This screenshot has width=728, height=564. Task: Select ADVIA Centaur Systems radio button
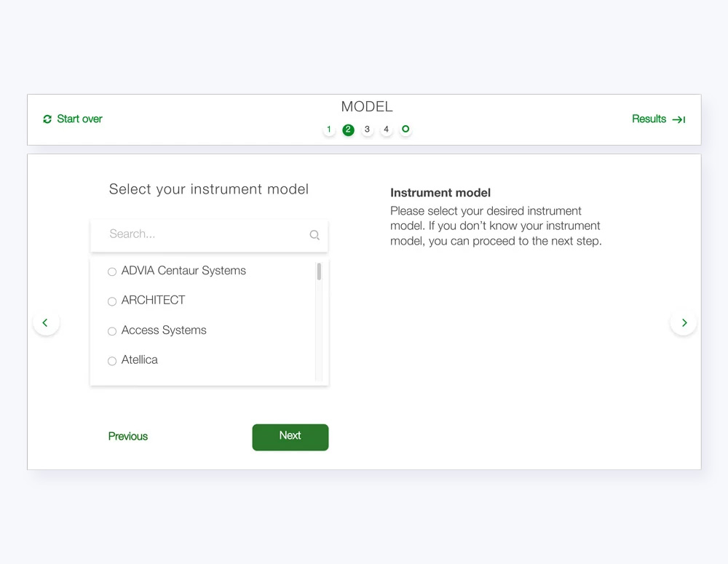tap(112, 271)
